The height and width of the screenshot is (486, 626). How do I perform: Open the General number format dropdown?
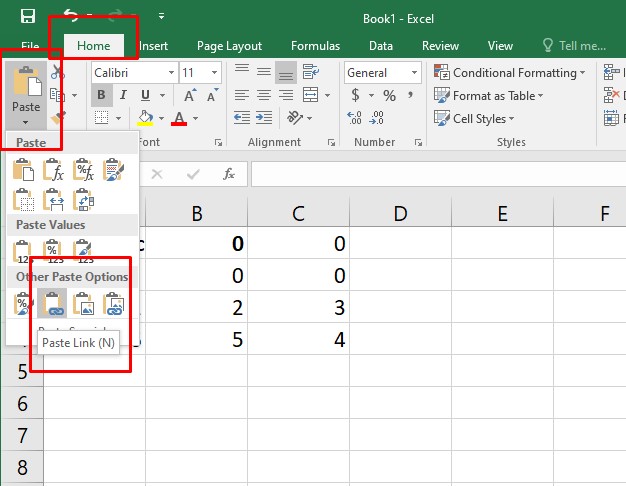pyautogui.click(x=414, y=73)
